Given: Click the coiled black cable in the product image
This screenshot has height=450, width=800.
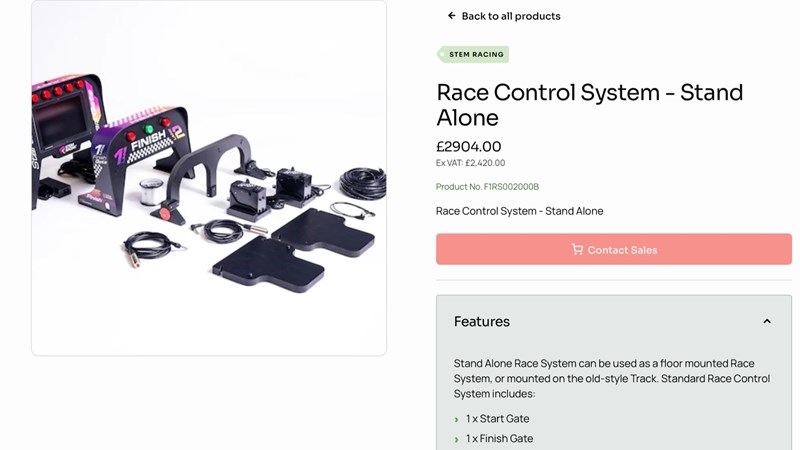Looking at the screenshot, I should 362,183.
